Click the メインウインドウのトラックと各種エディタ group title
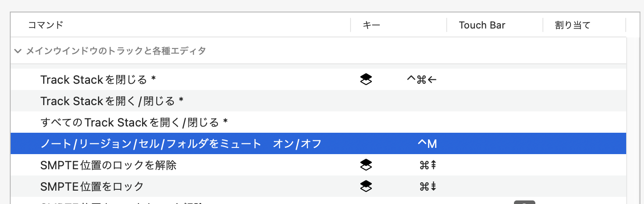This screenshot has height=204, width=644. (116, 51)
